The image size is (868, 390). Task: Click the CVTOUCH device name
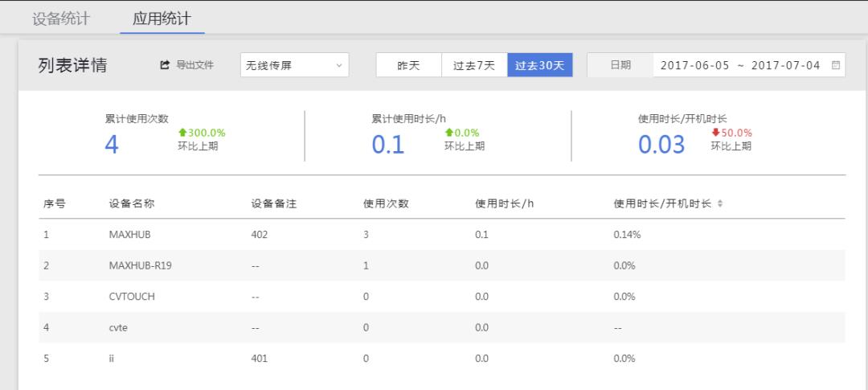(x=132, y=297)
